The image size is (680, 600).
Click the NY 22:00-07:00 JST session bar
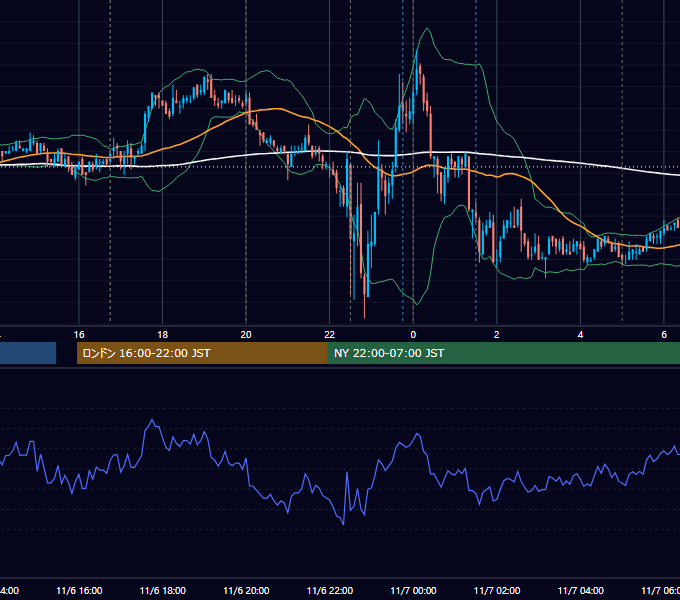click(x=503, y=353)
